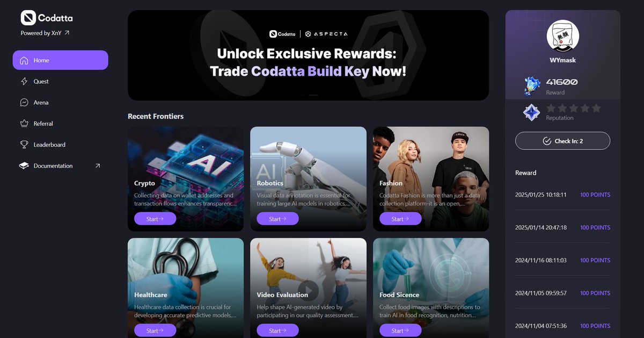Click the Check In: 2 button
This screenshot has height=338, width=644.
(x=562, y=141)
